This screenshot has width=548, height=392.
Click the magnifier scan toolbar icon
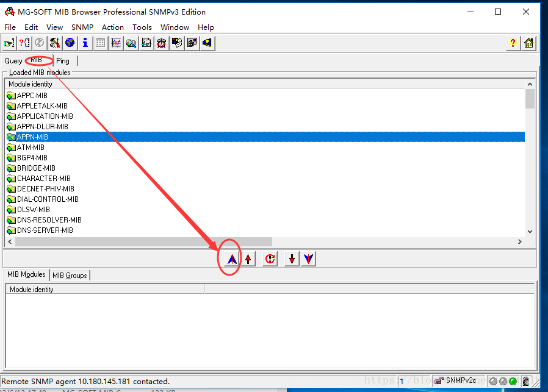coord(131,43)
